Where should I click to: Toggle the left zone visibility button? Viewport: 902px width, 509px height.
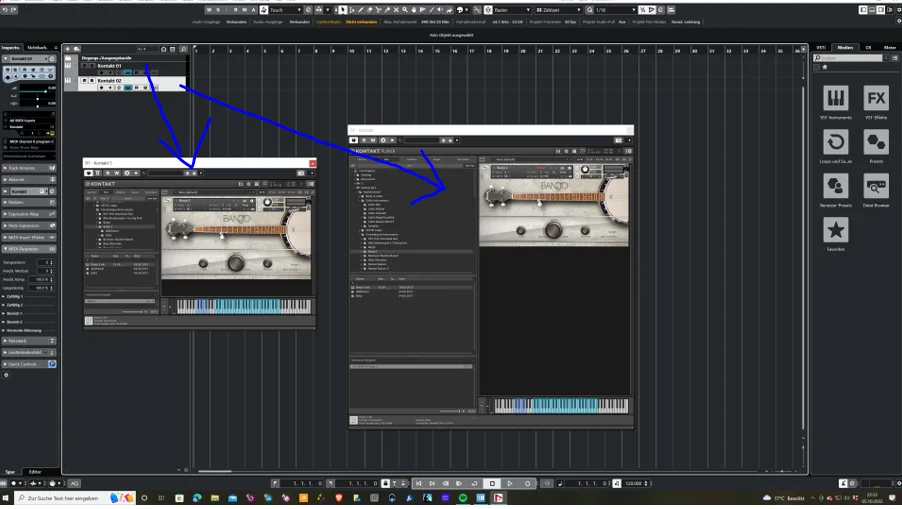(x=863, y=10)
